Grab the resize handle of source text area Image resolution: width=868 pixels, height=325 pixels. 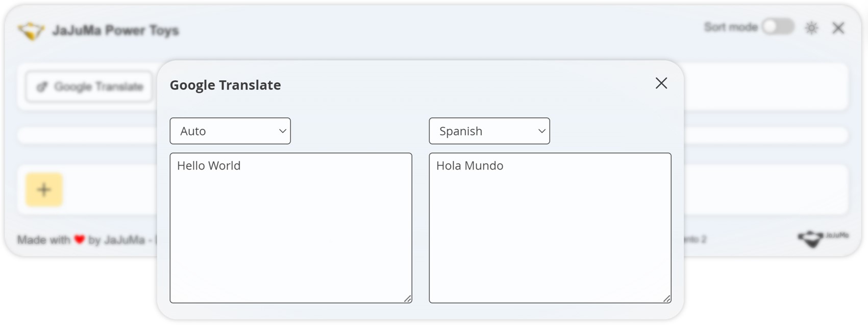coord(408,299)
